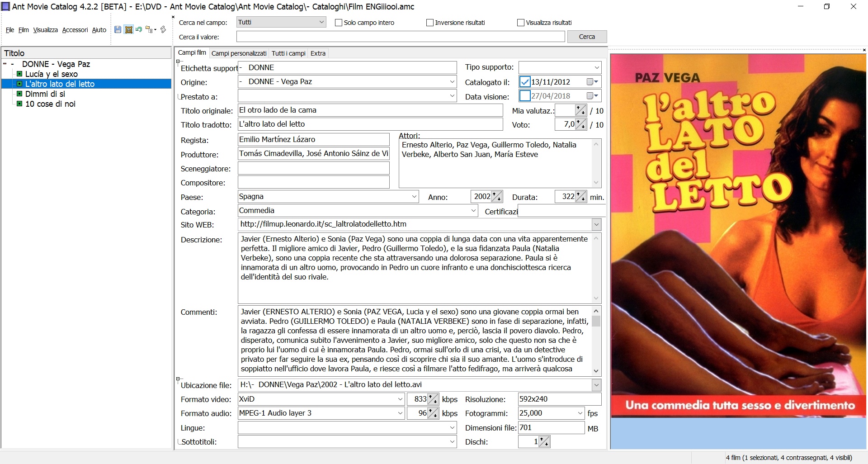This screenshot has height=464, width=868.
Task: Open the Sottotitoli dropdown
Action: point(452,442)
